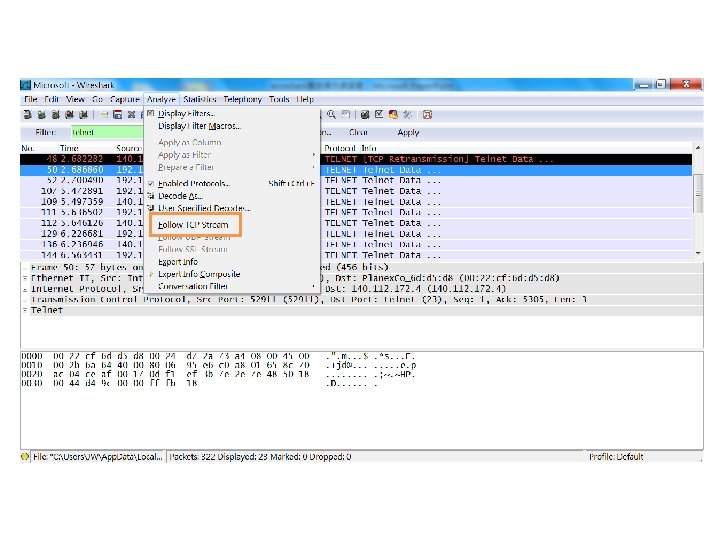Choose Decode As... menu entry

pyautogui.click(x=232, y=196)
